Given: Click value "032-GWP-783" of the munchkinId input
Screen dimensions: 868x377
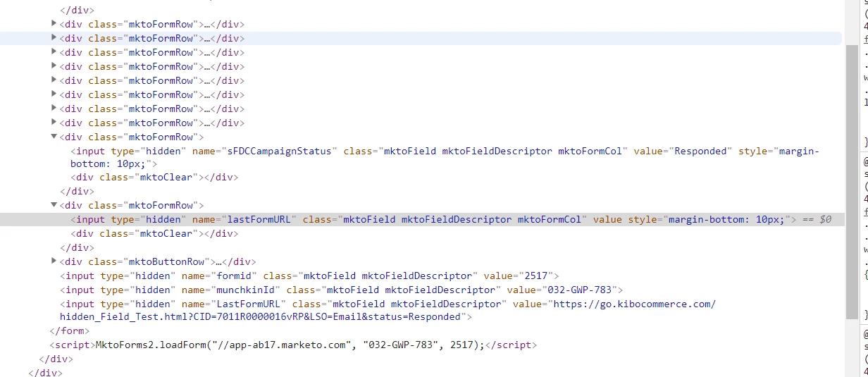Looking at the screenshot, I should (x=579, y=290).
